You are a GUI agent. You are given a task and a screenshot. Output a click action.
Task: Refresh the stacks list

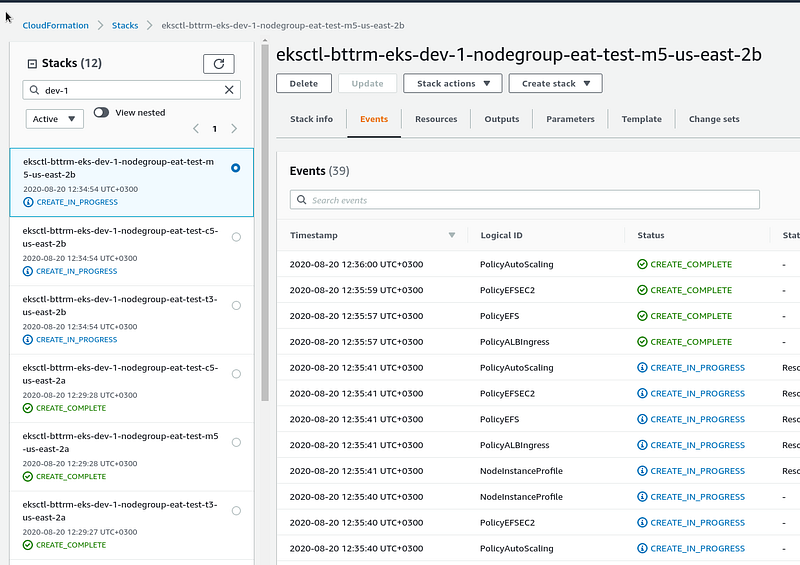tap(218, 64)
